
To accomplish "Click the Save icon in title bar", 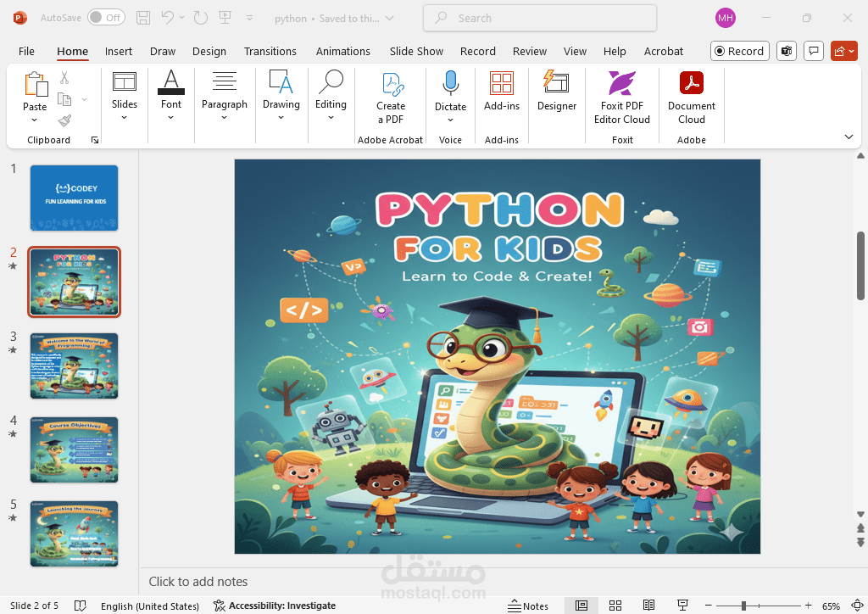I will point(143,18).
